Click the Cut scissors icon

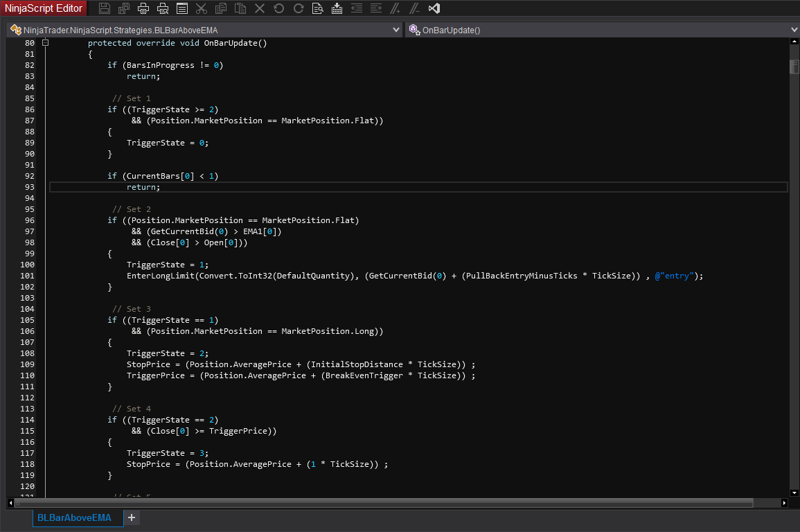tap(202, 8)
